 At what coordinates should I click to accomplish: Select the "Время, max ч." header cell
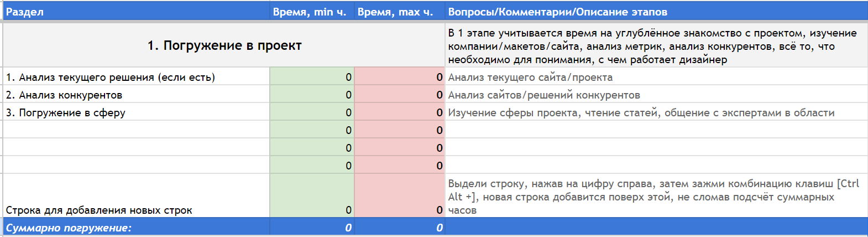399,12
